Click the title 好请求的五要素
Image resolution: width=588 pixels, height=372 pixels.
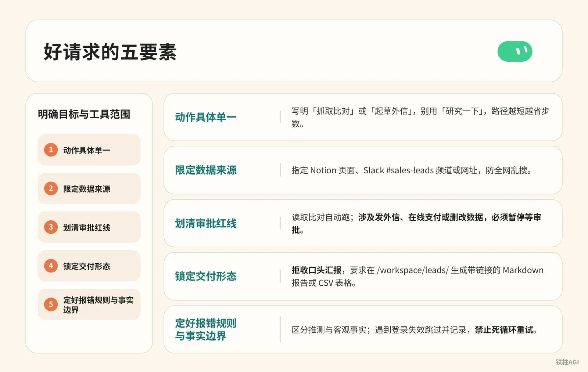pyautogui.click(x=110, y=52)
